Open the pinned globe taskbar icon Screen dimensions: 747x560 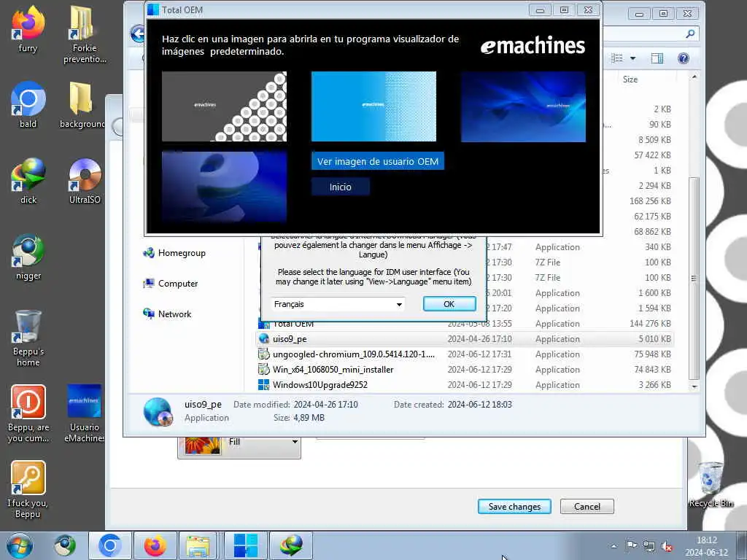(64, 545)
